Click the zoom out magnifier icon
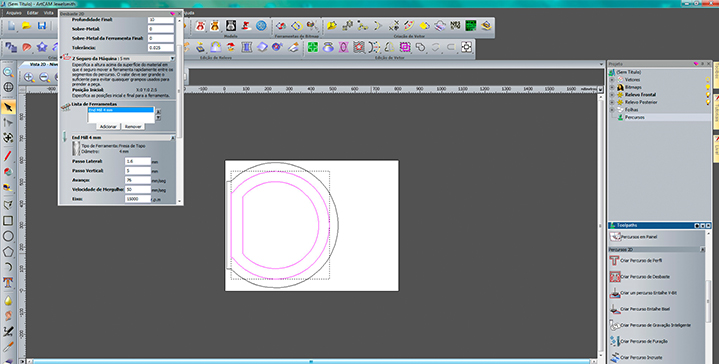Image resolution: width=719 pixels, height=364 pixels. [44, 77]
